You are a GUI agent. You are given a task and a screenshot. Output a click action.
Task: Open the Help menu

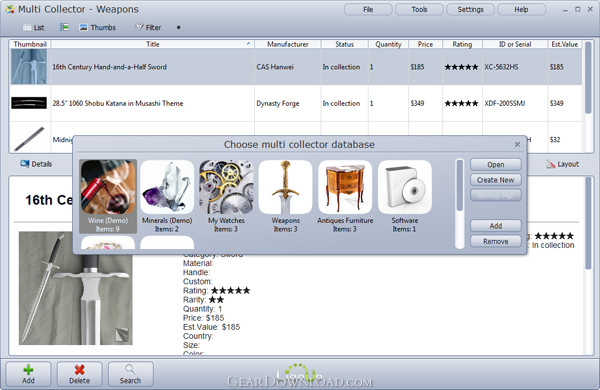(x=521, y=10)
